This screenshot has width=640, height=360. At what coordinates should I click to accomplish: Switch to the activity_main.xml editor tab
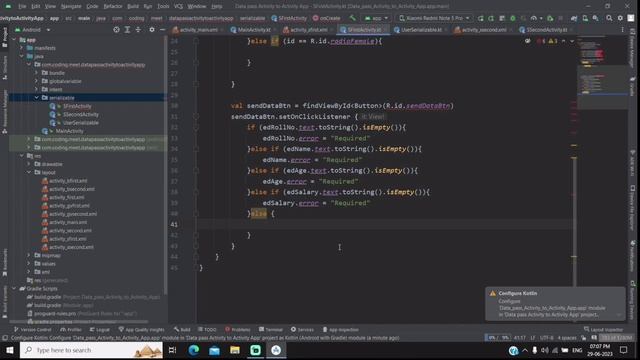click(x=198, y=30)
